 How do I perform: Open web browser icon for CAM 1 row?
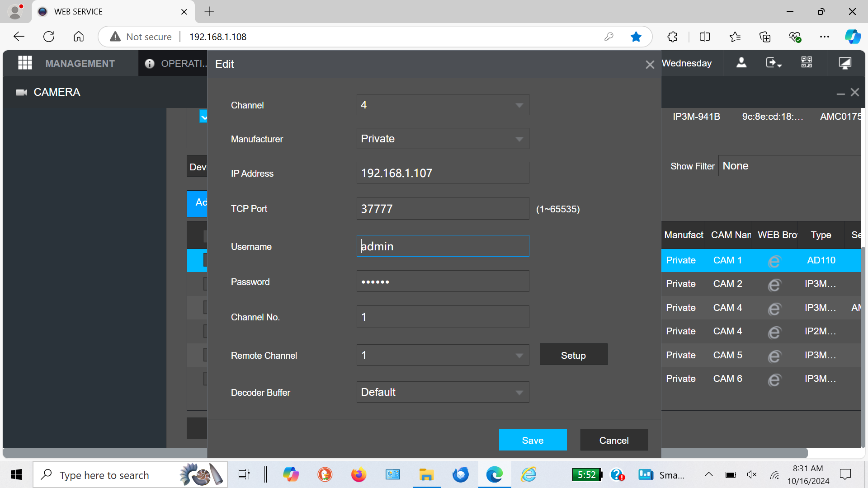774,261
